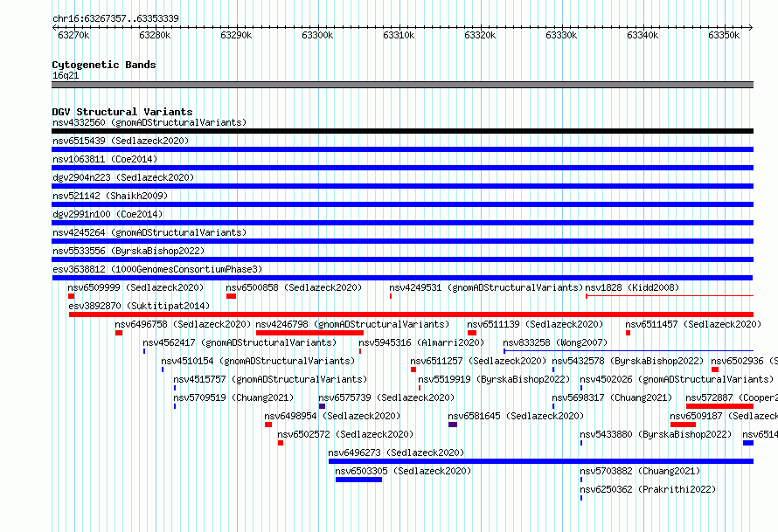
Task: Click the thin red nsv1828 (Kidd2008) line
Action: tap(670, 296)
